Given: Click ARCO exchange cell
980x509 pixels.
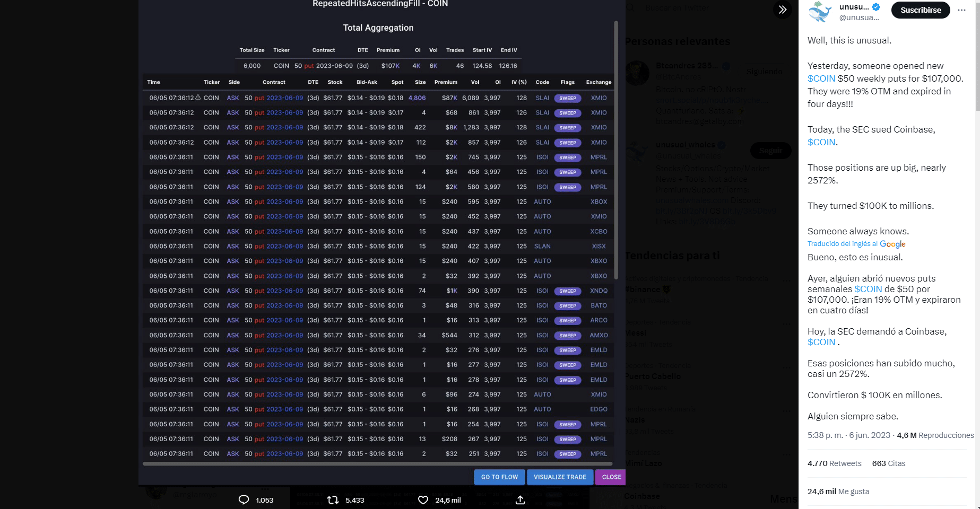Looking at the screenshot, I should click(x=599, y=321).
